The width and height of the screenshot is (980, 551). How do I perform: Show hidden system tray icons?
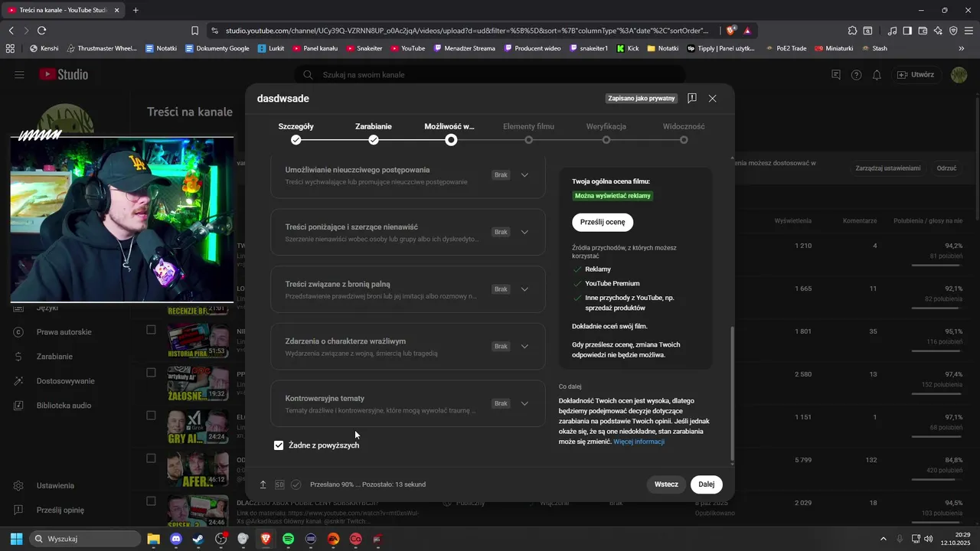883,539
